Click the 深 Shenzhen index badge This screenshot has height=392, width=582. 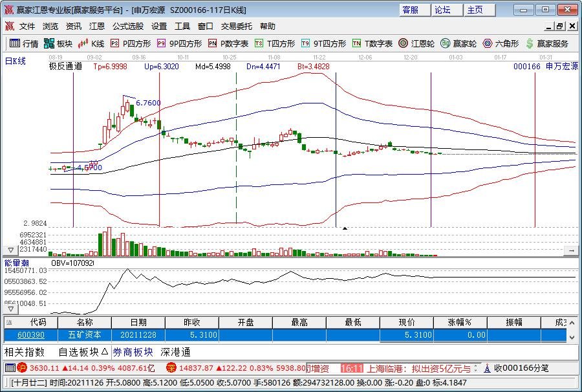tap(171, 368)
